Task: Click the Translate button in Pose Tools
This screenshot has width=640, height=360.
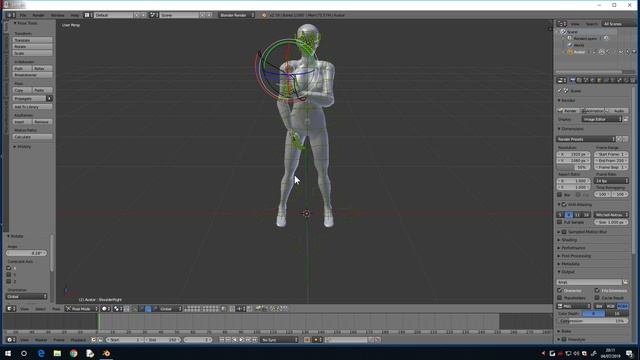Action: (32, 40)
